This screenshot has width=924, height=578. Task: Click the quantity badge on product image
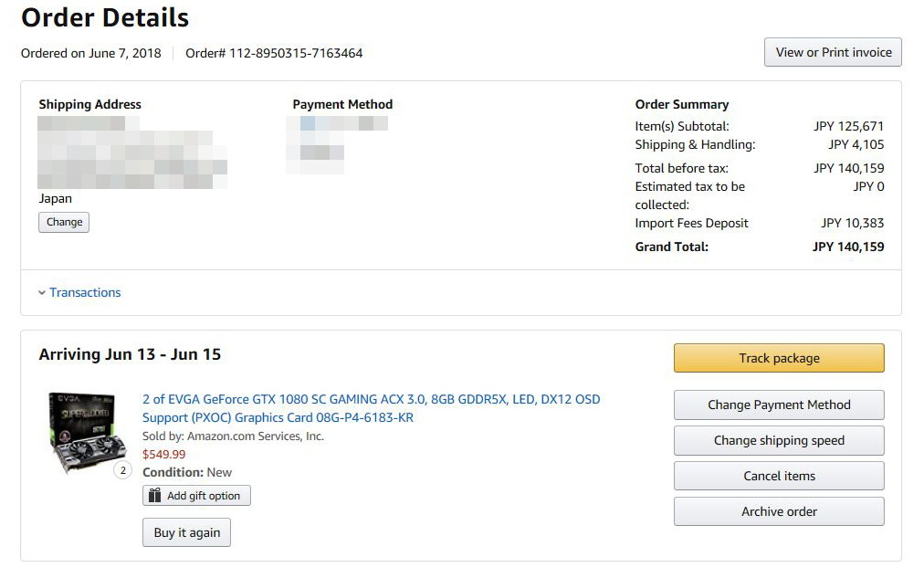click(122, 470)
